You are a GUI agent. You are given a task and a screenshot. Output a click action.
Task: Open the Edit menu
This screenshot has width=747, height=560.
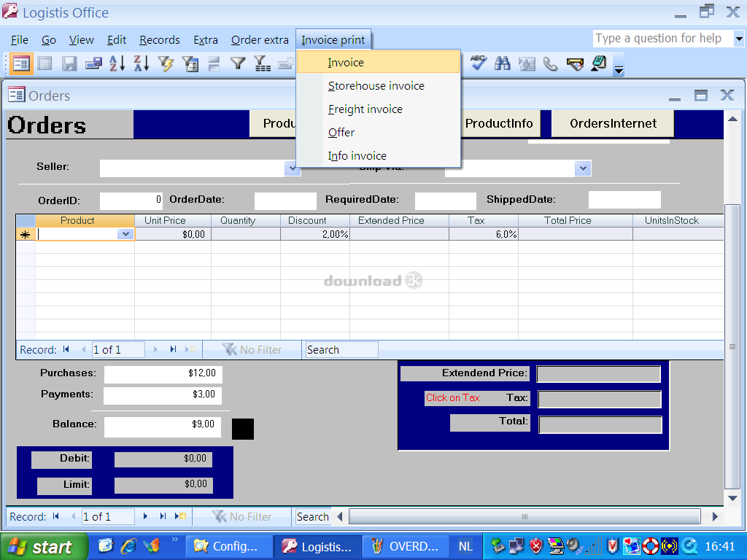pos(117,40)
